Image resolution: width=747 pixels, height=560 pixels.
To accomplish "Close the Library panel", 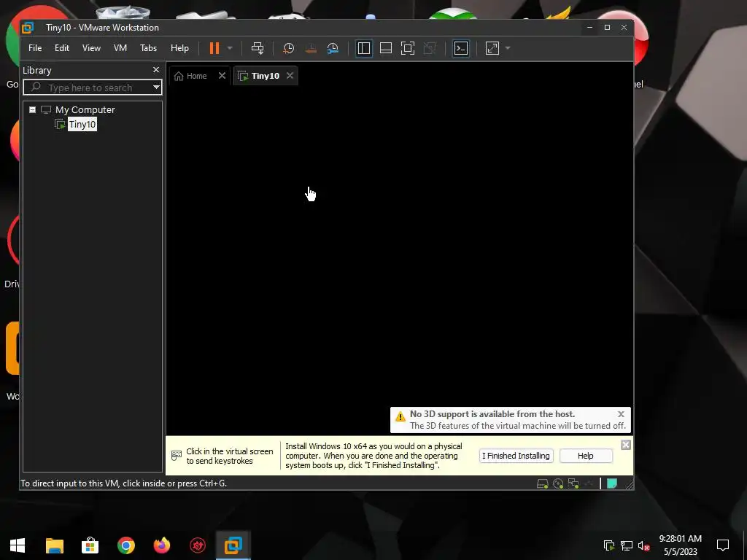I will coord(156,70).
